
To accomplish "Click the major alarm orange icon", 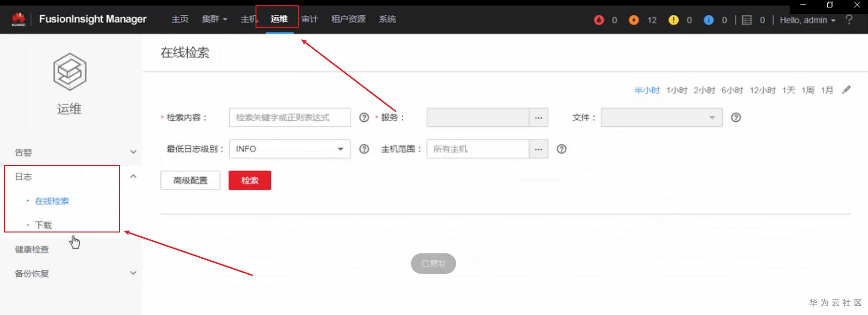I will pos(634,20).
